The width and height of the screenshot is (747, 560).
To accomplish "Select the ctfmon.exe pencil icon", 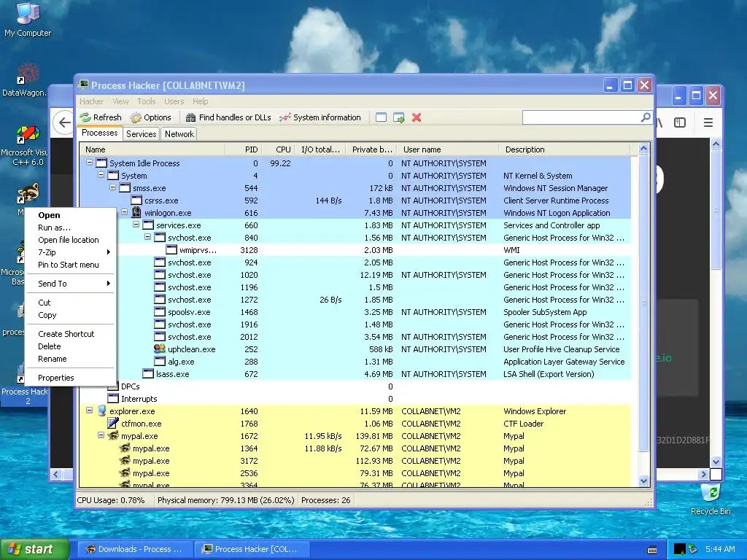I will pos(113,424).
